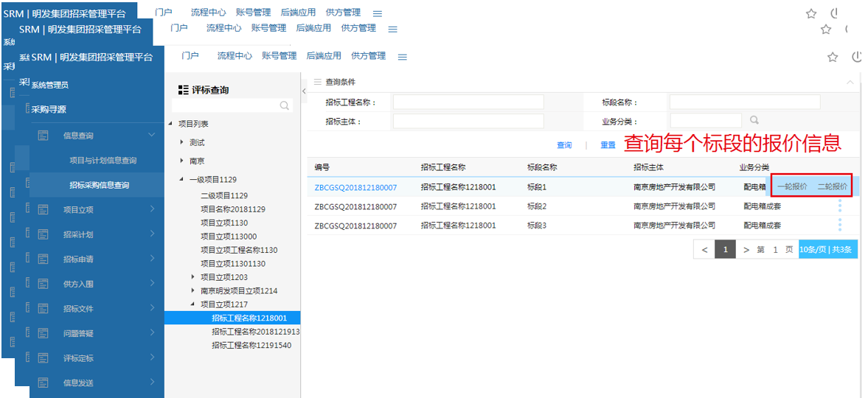Image resolution: width=868 pixels, height=398 pixels.
Task: Expand the 测试 tree node
Action: pyautogui.click(x=182, y=142)
